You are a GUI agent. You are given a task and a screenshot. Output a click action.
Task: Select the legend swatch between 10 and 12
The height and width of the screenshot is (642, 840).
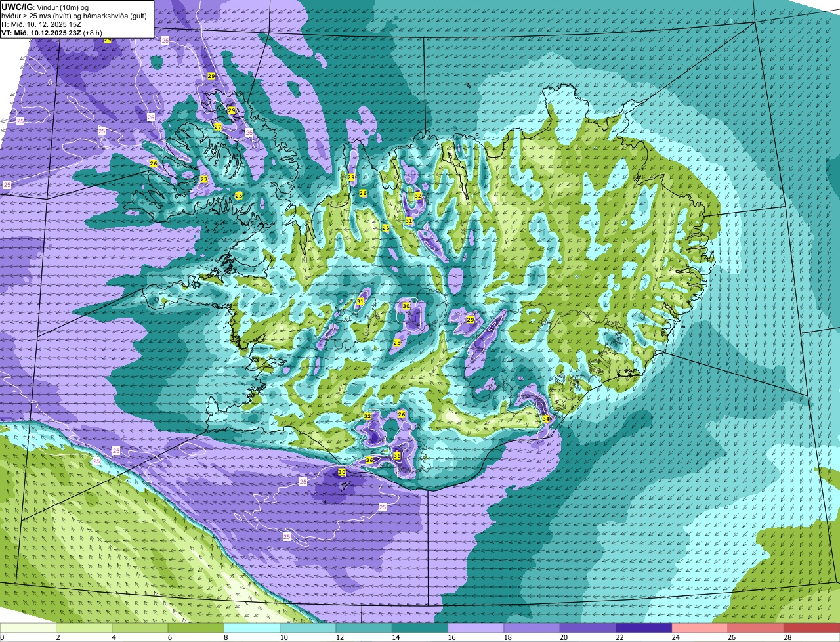[308, 628]
